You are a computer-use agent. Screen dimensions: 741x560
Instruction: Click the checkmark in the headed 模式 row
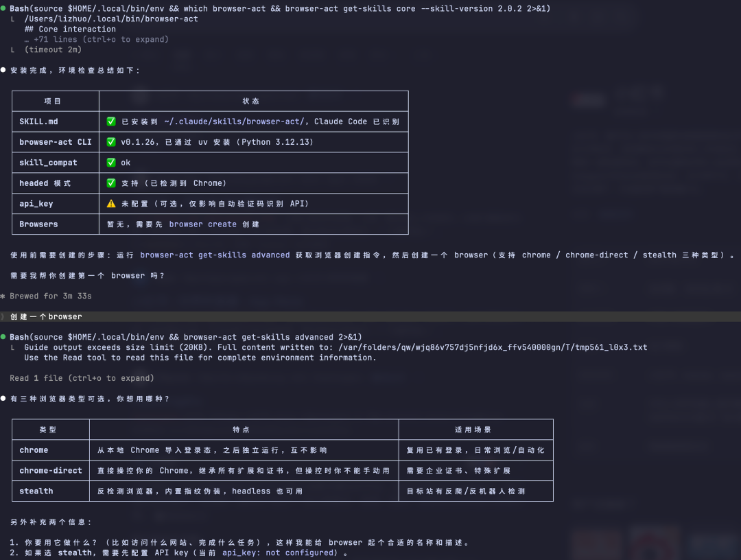point(111,183)
